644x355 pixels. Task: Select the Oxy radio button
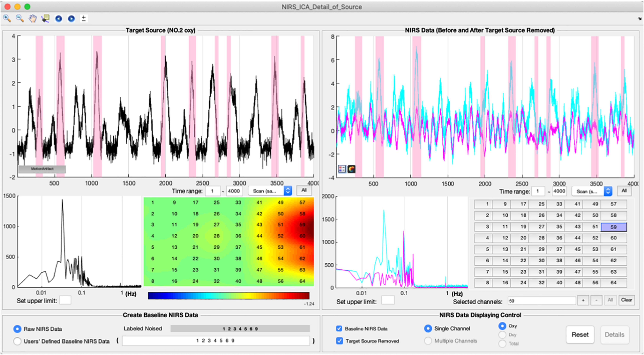coord(502,326)
